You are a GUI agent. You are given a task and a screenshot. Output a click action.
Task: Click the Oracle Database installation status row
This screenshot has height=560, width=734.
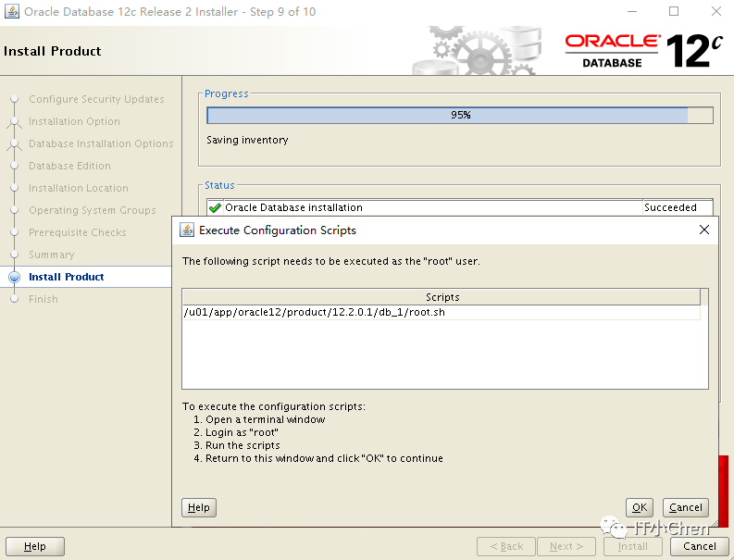(x=460, y=207)
